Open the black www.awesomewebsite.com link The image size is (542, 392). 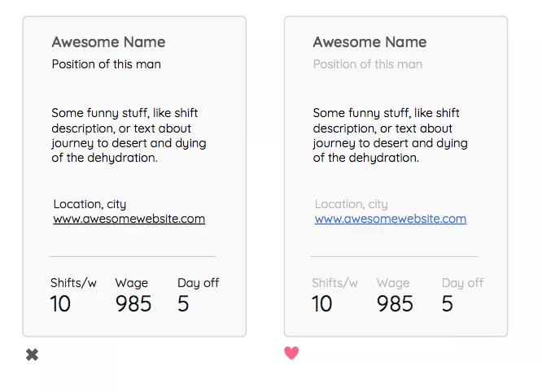(129, 219)
